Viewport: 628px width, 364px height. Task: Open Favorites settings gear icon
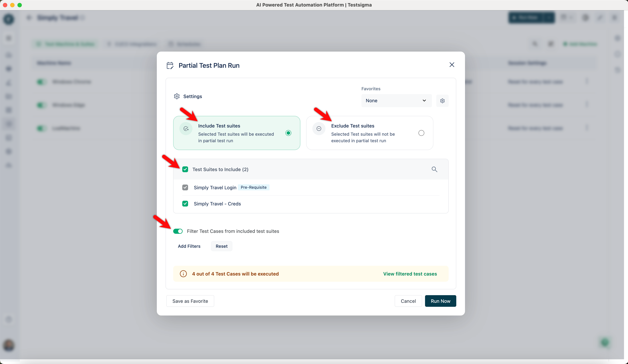(x=442, y=101)
